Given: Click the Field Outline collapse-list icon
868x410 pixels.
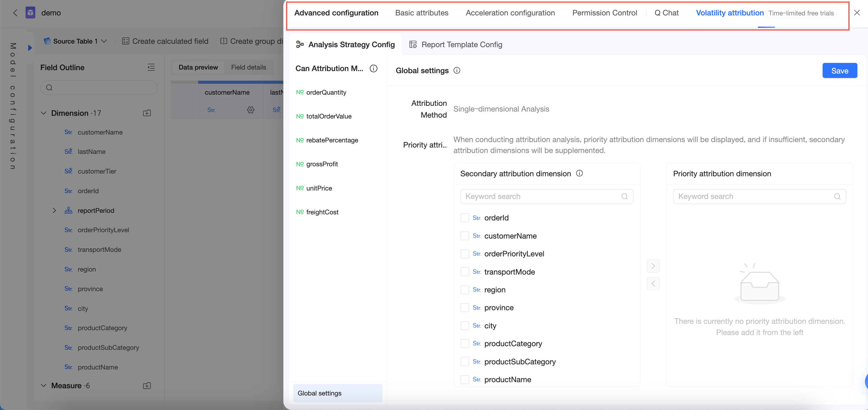Looking at the screenshot, I should coord(151,67).
